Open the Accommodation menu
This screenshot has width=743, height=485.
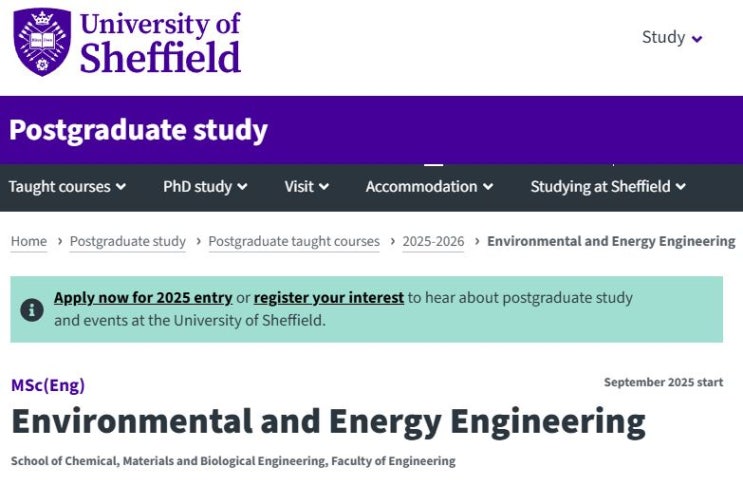tap(429, 187)
